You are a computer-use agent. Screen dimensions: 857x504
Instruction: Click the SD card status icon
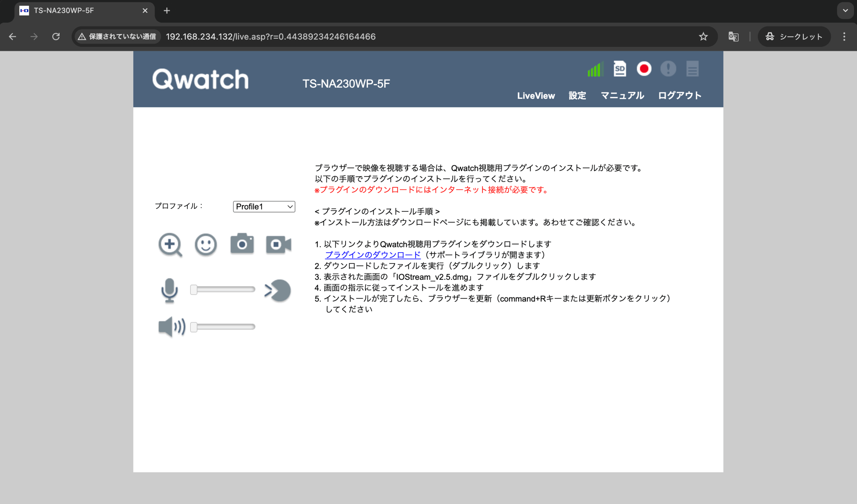pos(620,69)
